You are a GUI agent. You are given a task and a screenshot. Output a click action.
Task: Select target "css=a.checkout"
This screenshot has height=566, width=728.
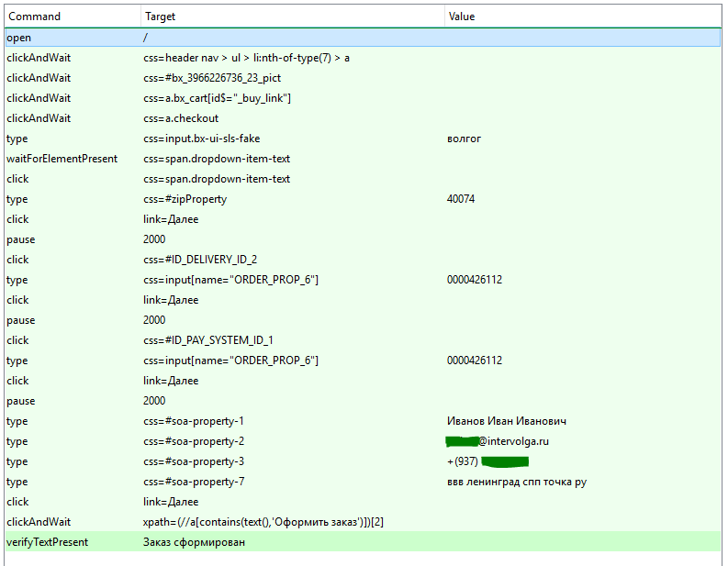click(x=181, y=118)
